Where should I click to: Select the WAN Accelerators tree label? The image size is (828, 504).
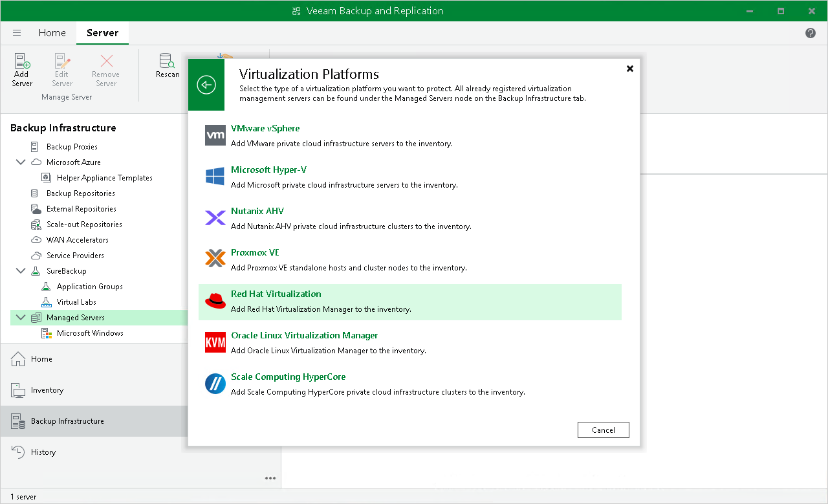[x=78, y=240]
